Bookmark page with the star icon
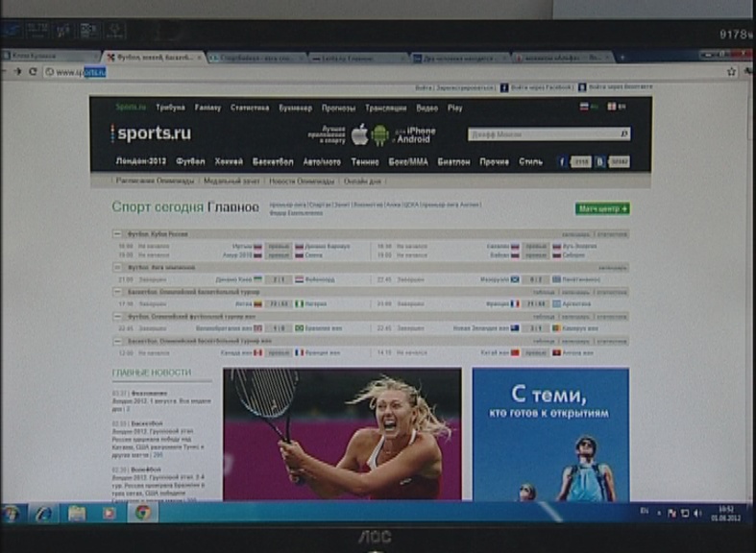Image resolution: width=756 pixels, height=553 pixels. [x=731, y=72]
